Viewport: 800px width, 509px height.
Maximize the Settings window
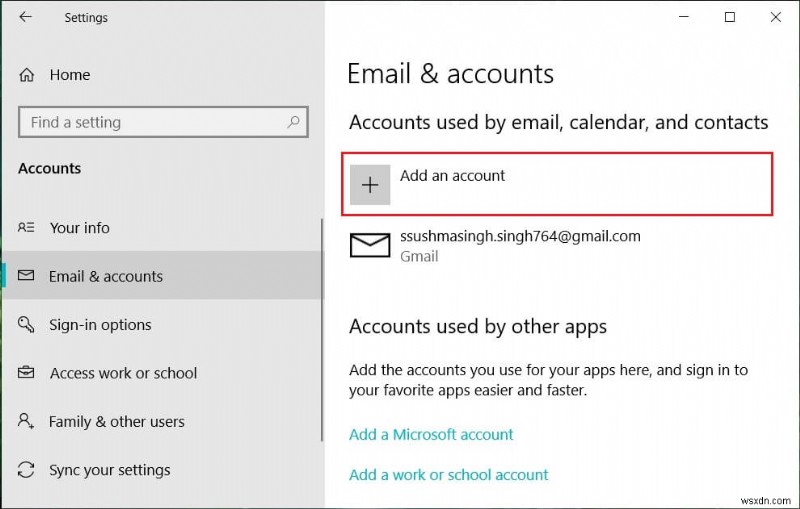click(x=730, y=17)
